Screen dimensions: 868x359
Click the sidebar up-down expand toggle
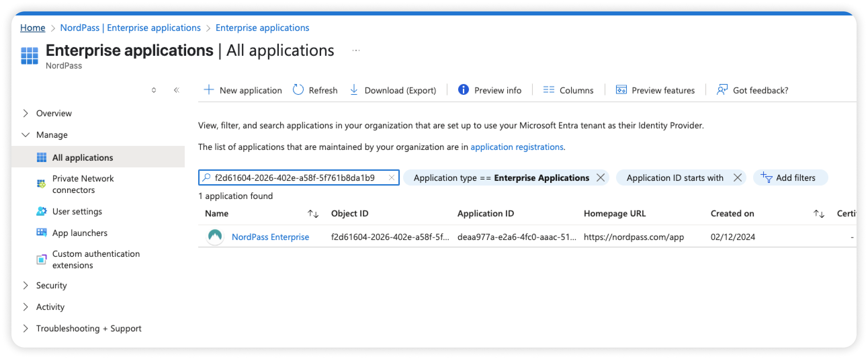tap(154, 90)
